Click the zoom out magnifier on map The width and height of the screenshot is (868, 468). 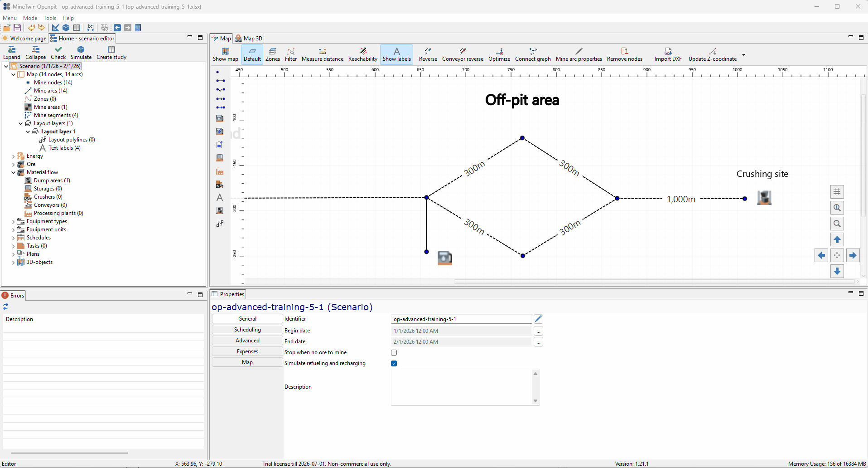837,224
